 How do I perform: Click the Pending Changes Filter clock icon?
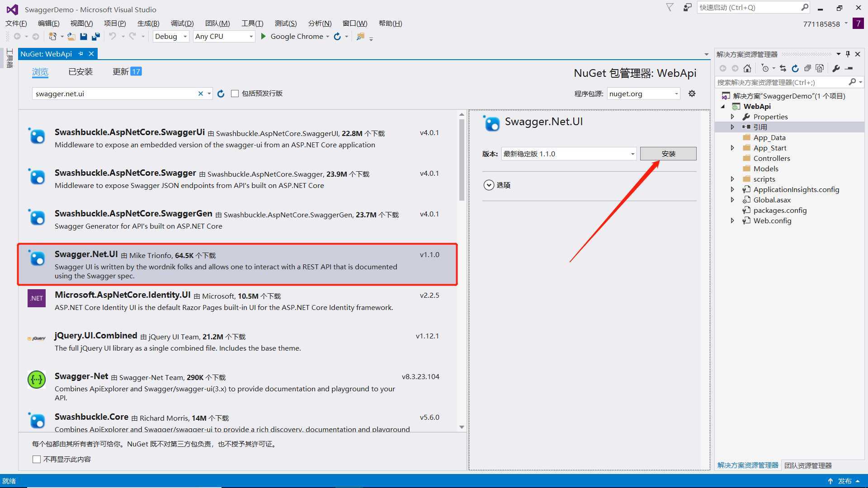765,68
